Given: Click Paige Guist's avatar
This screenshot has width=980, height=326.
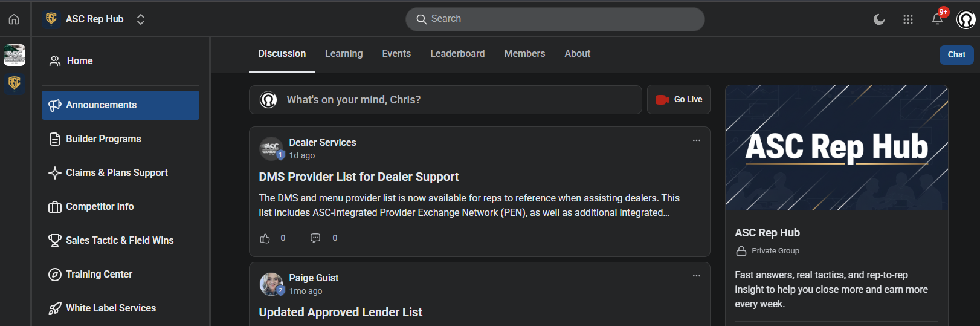Looking at the screenshot, I should point(271,284).
